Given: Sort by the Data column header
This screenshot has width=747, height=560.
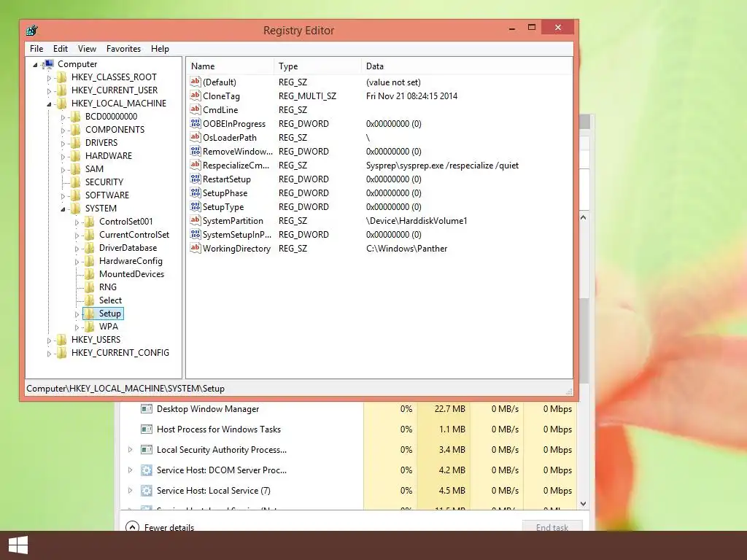Looking at the screenshot, I should (x=467, y=66).
